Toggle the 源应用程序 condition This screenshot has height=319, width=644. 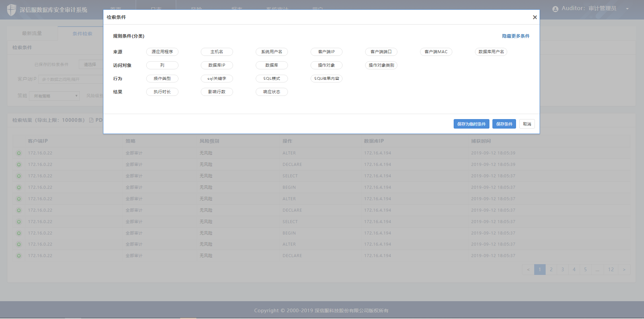pyautogui.click(x=162, y=52)
